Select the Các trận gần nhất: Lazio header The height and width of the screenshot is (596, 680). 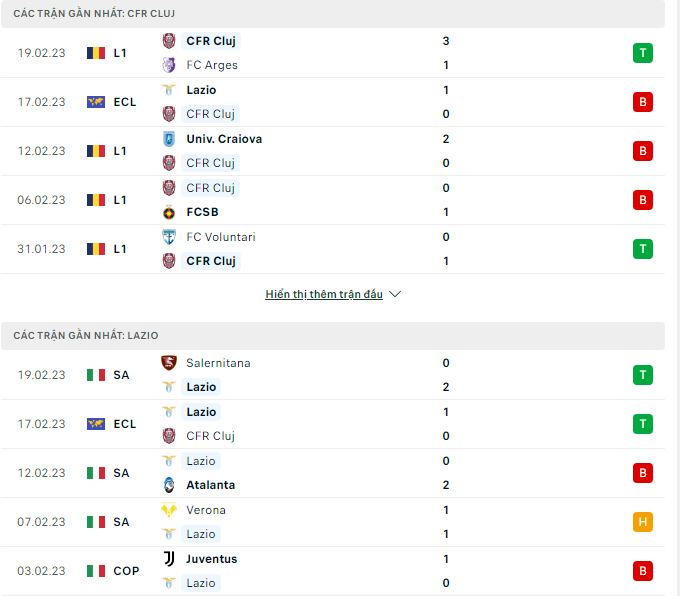pyautogui.click(x=333, y=335)
